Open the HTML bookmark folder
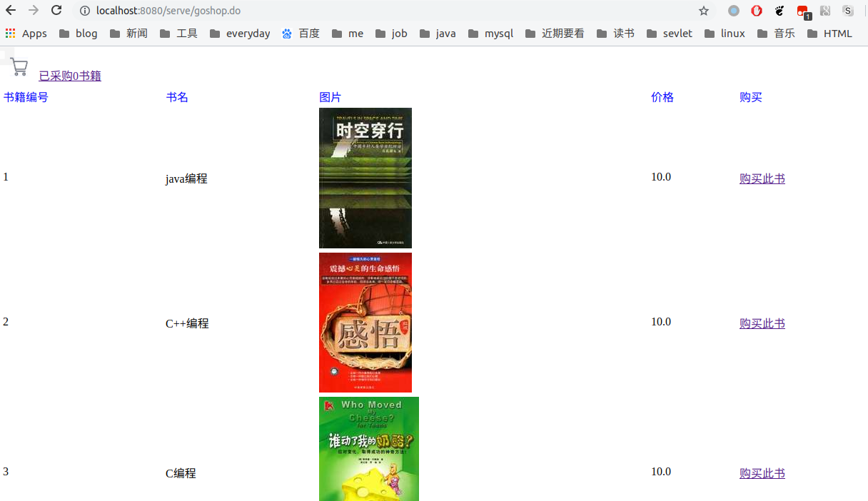 point(829,34)
